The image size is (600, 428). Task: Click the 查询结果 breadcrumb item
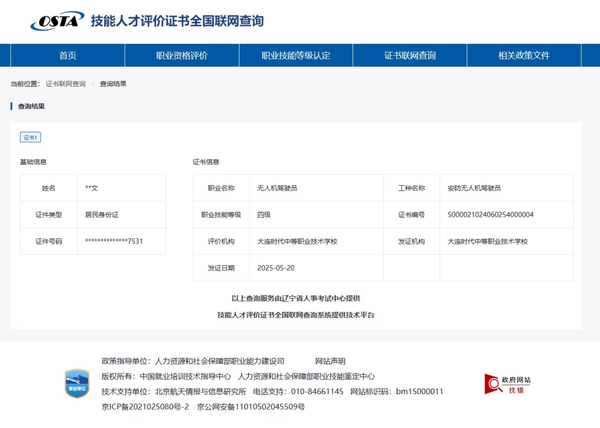point(113,84)
